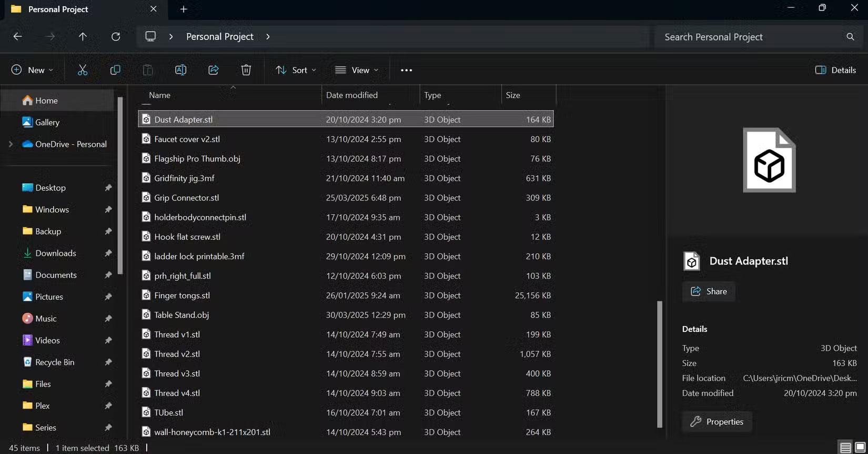Image resolution: width=868 pixels, height=454 pixels.
Task: Add a new tab
Action: 184,9
